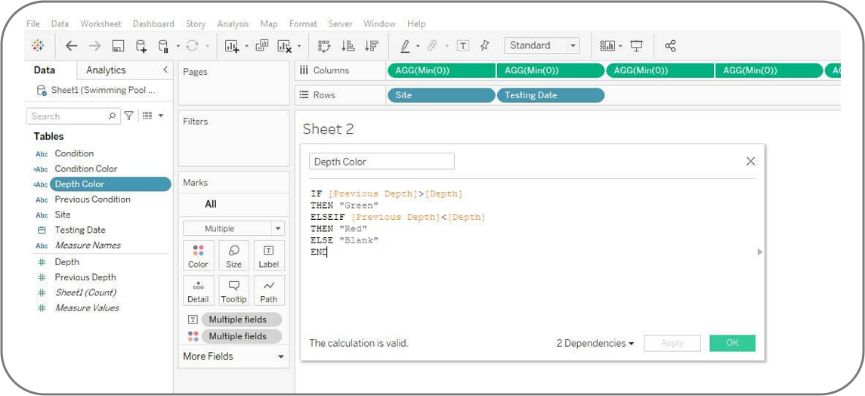Open the Multiple mark type dropdown

234,228
